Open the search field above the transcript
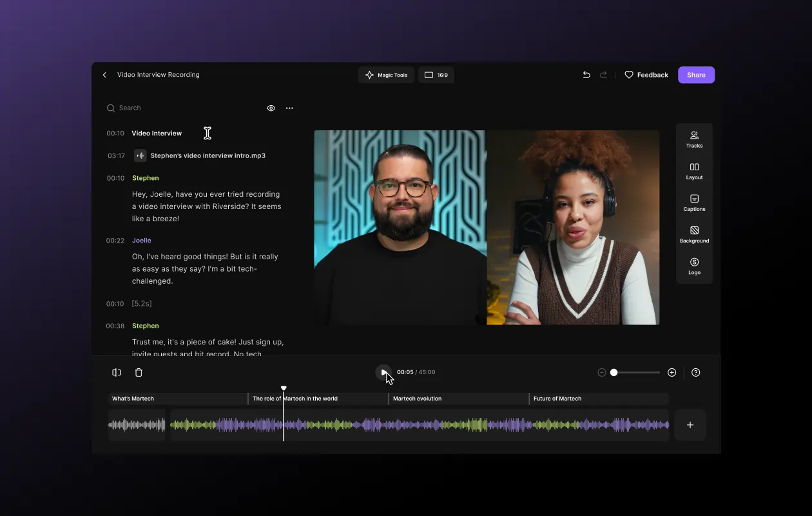This screenshot has width=812, height=516. (x=129, y=108)
